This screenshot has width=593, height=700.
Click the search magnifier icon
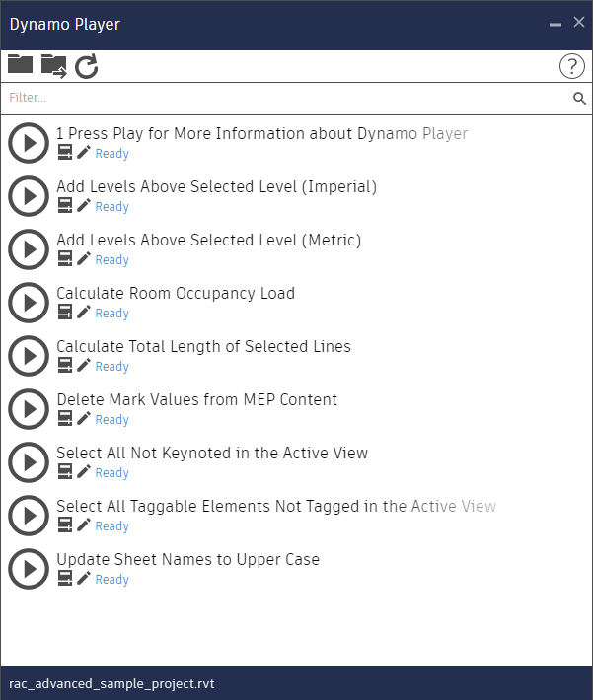pos(579,99)
